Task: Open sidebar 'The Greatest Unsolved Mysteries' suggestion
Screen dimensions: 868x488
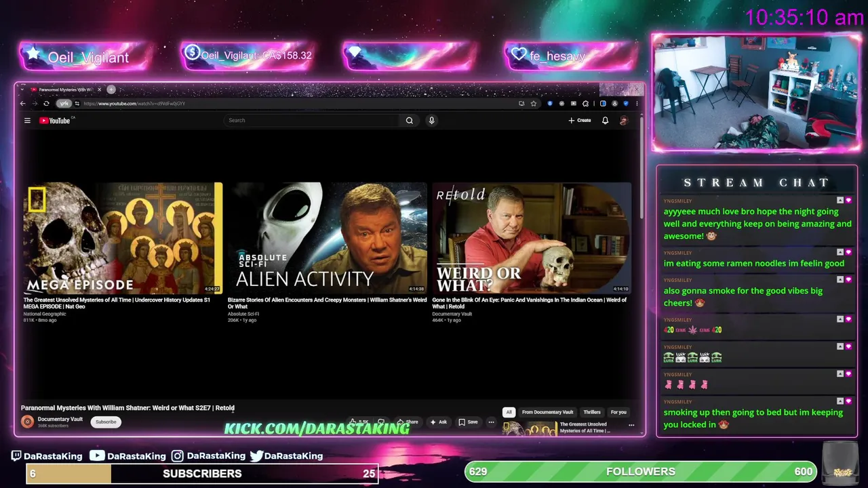Action: click(x=585, y=428)
